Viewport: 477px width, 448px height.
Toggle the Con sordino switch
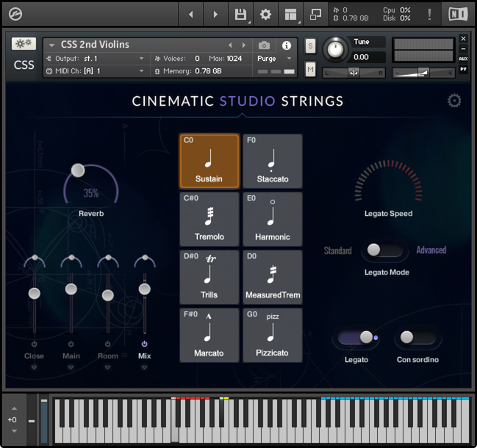click(x=417, y=337)
